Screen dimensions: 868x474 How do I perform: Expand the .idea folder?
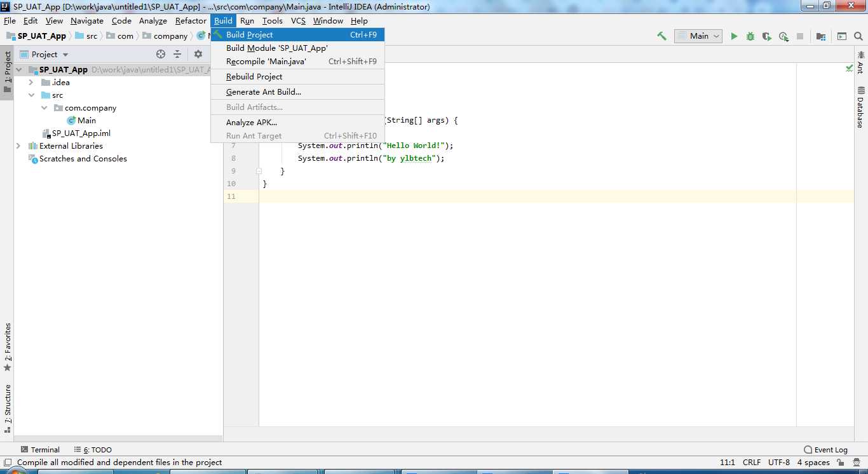point(31,83)
